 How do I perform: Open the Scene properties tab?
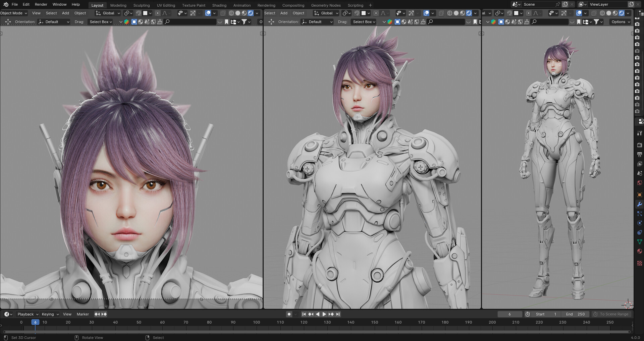(x=639, y=173)
